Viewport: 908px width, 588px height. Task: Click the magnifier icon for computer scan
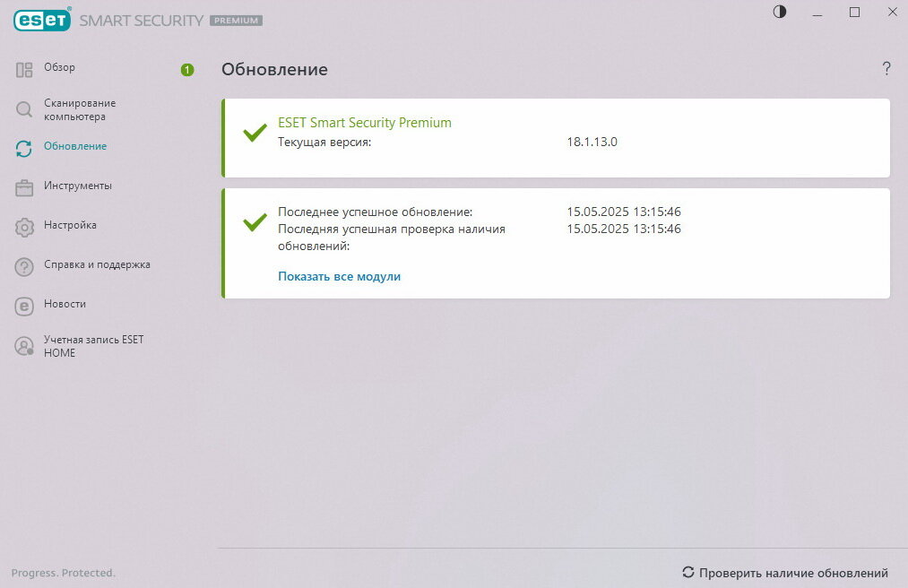24,109
